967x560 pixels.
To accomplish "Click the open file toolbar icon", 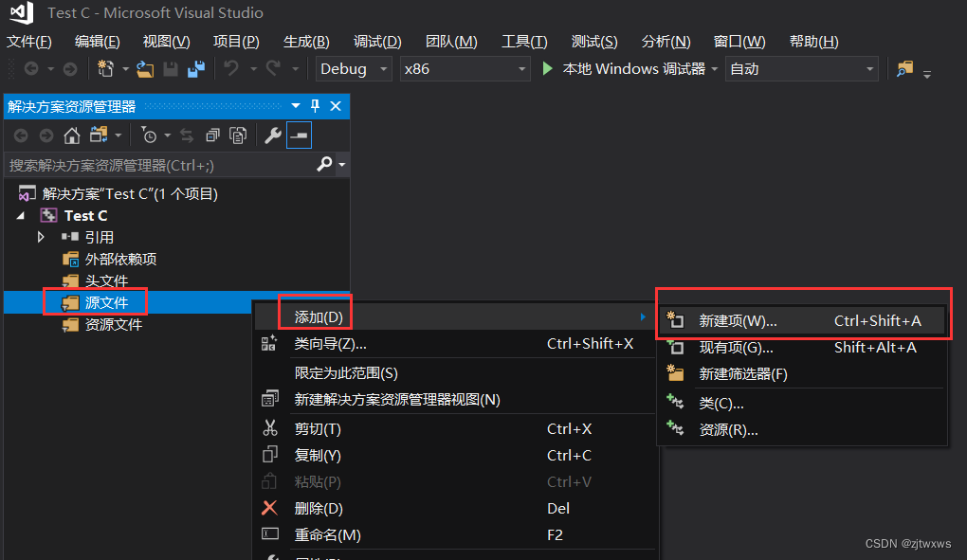I will (x=145, y=69).
